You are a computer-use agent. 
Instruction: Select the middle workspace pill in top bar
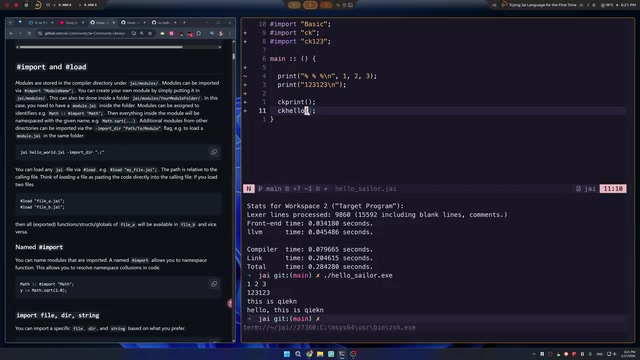(x=310, y=5)
